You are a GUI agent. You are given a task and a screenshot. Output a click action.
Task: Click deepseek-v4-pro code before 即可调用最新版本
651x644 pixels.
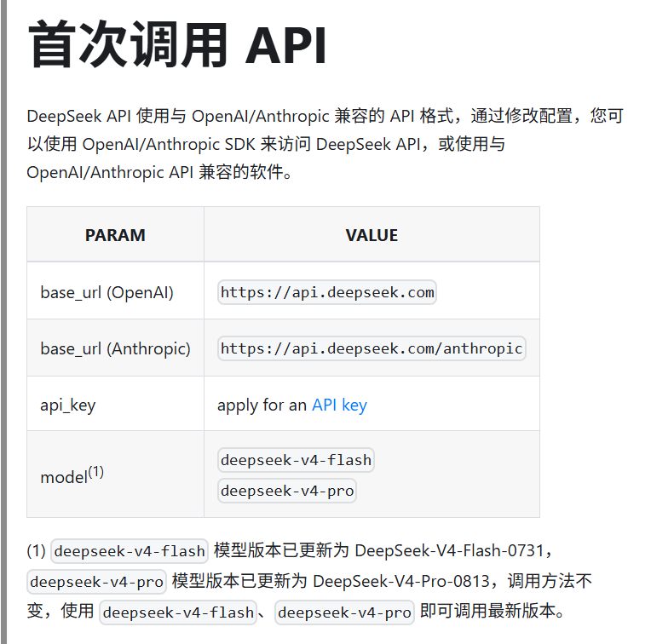344,612
